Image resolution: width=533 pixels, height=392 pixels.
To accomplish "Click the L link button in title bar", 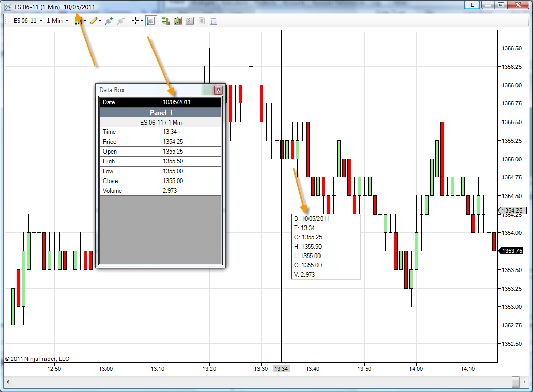I will pyautogui.click(x=472, y=5).
